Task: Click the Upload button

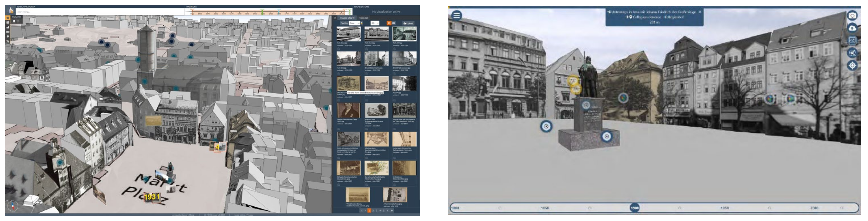Action: click(408, 23)
